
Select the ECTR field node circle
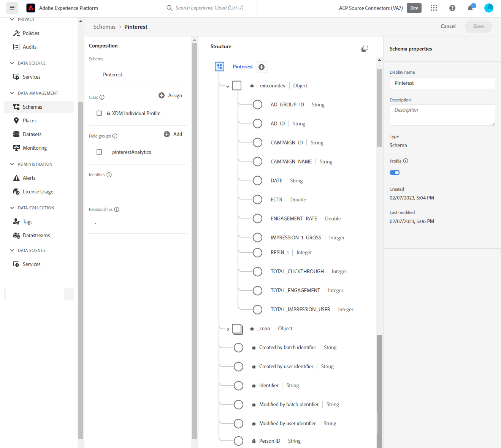click(x=257, y=199)
